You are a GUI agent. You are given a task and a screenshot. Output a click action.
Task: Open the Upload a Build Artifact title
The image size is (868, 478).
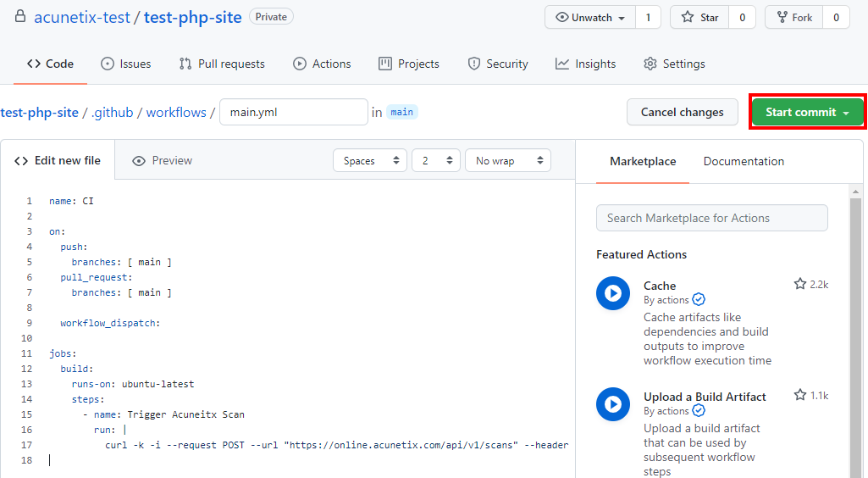tap(705, 397)
